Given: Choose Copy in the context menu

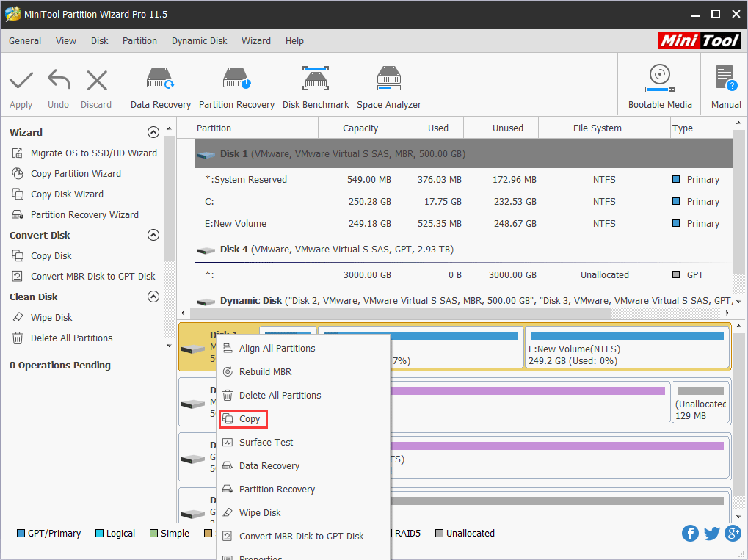Looking at the screenshot, I should click(x=303, y=419).
